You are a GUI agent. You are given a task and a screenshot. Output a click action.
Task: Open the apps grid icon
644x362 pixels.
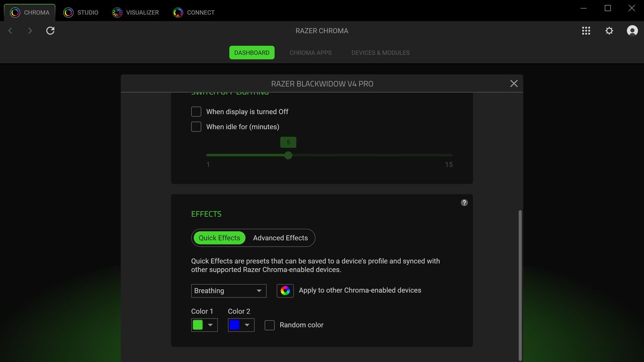(586, 31)
